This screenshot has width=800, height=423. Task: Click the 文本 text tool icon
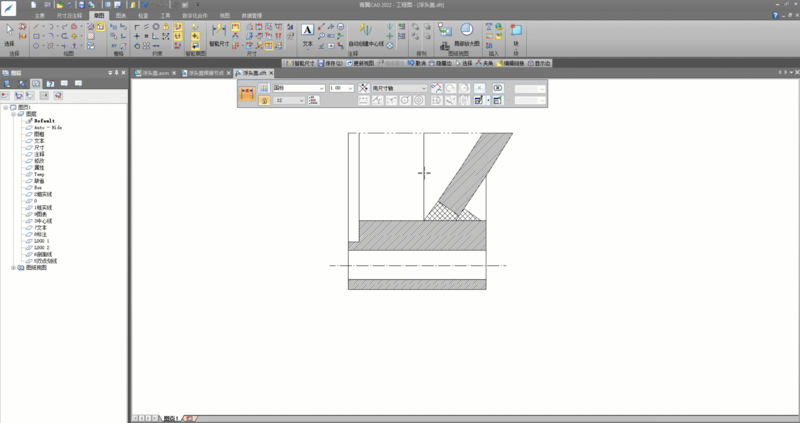point(307,31)
